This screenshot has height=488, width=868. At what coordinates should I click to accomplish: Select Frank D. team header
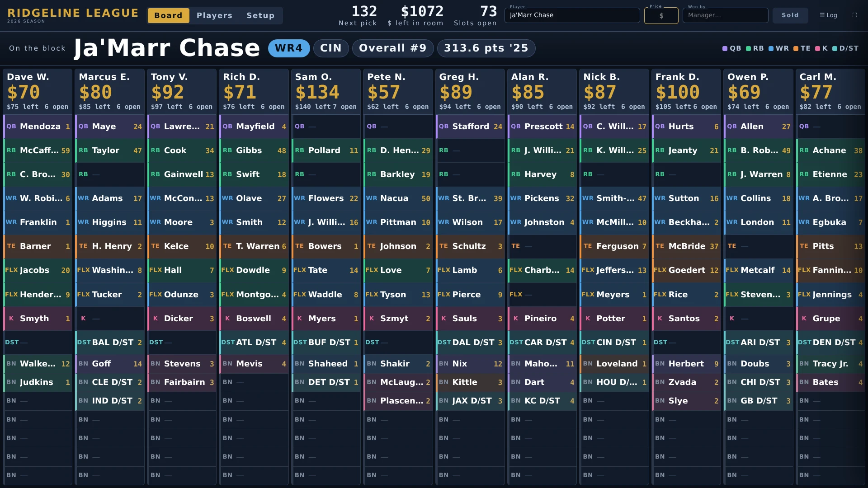[x=686, y=92]
